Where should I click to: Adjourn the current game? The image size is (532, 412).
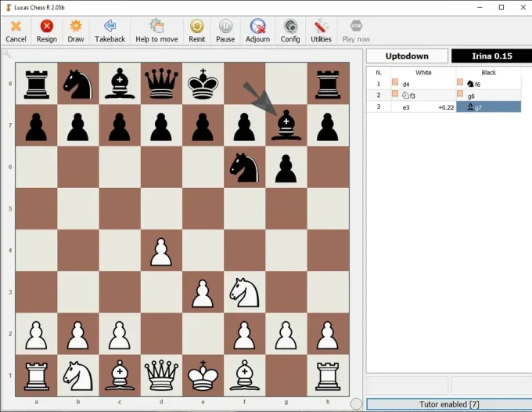point(257,31)
